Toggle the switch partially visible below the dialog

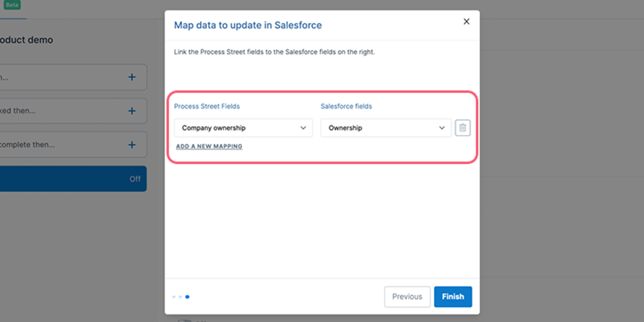[x=184, y=320]
